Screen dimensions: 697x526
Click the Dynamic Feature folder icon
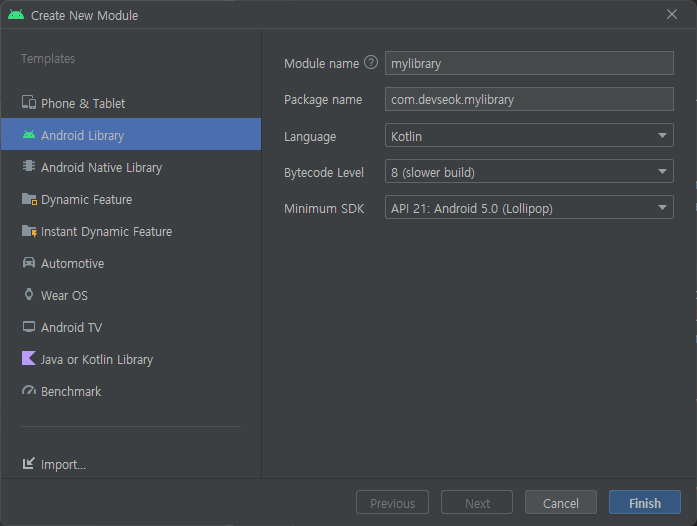pos(29,199)
